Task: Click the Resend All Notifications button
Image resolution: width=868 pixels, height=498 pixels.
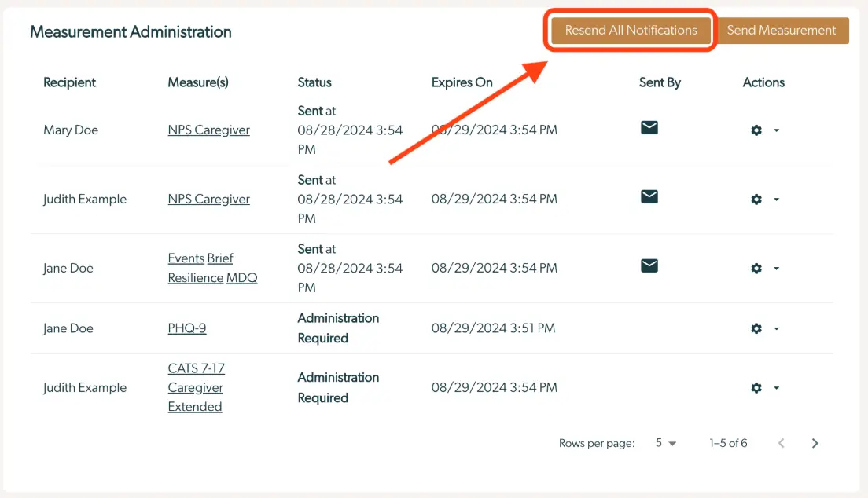Action: [x=630, y=31]
